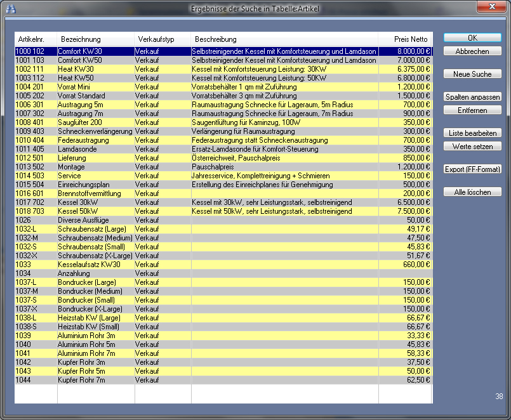This screenshot has height=420, width=511.
Task: Choose Heizstab KW (Large)
Action: [223, 318]
